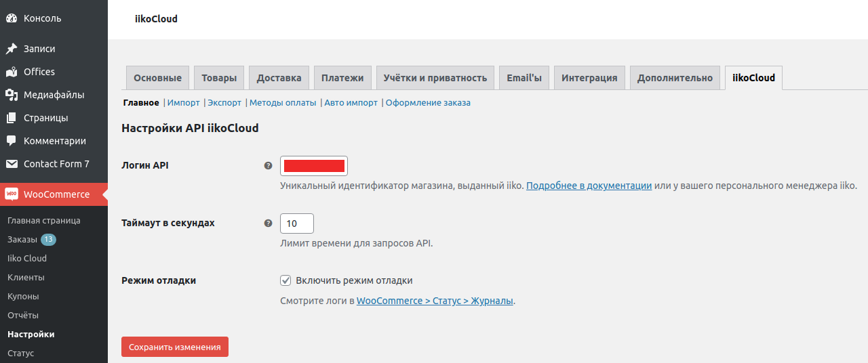Open Записи in the sidebar

point(54,49)
